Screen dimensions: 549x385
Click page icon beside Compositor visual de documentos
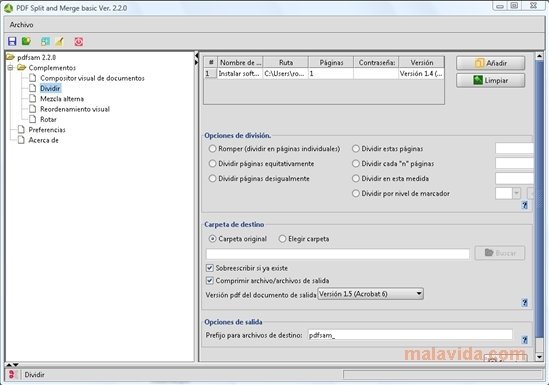pyautogui.click(x=33, y=78)
